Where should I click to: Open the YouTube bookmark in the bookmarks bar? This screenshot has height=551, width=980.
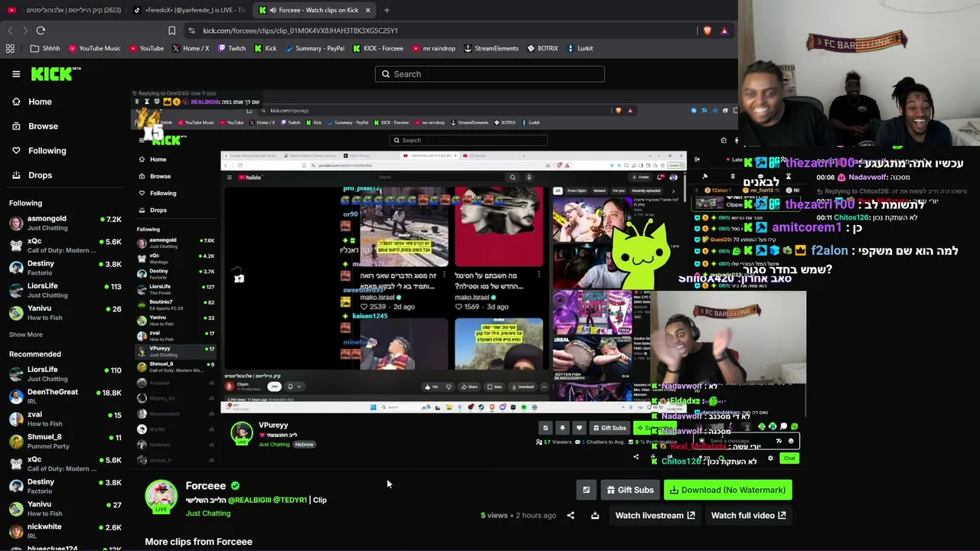[146, 48]
